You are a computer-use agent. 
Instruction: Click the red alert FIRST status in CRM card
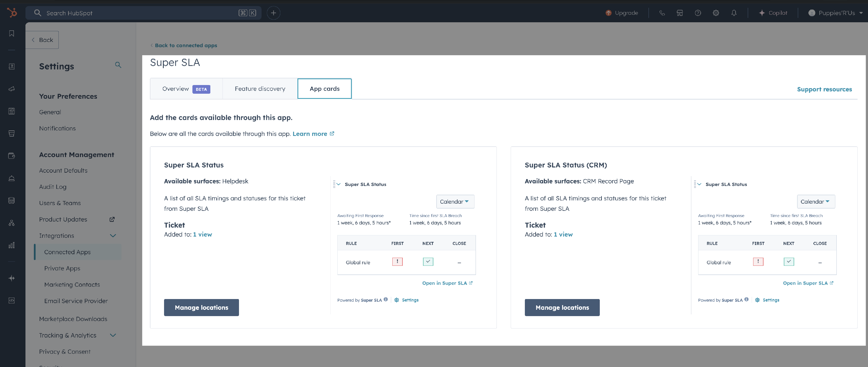point(758,262)
